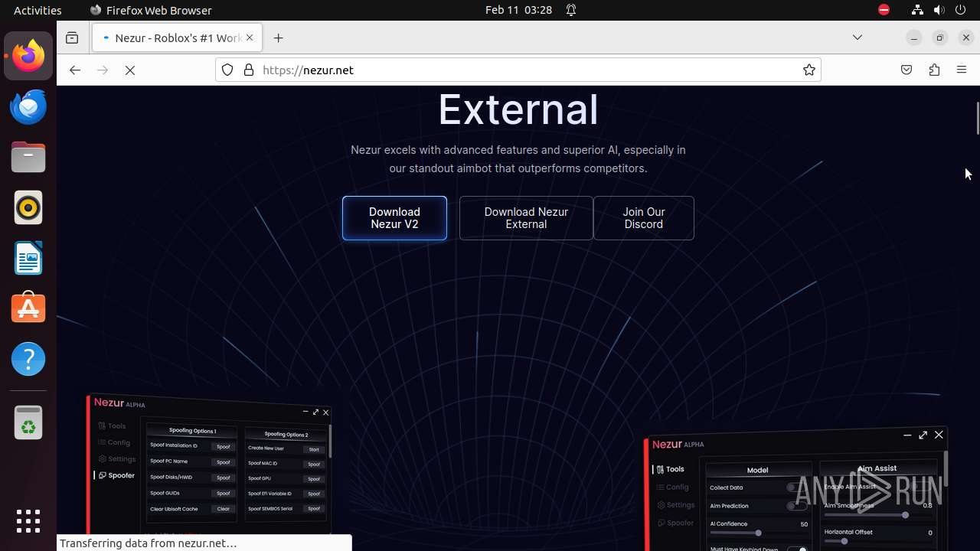Stop loading the nezur.net page

coord(130,70)
